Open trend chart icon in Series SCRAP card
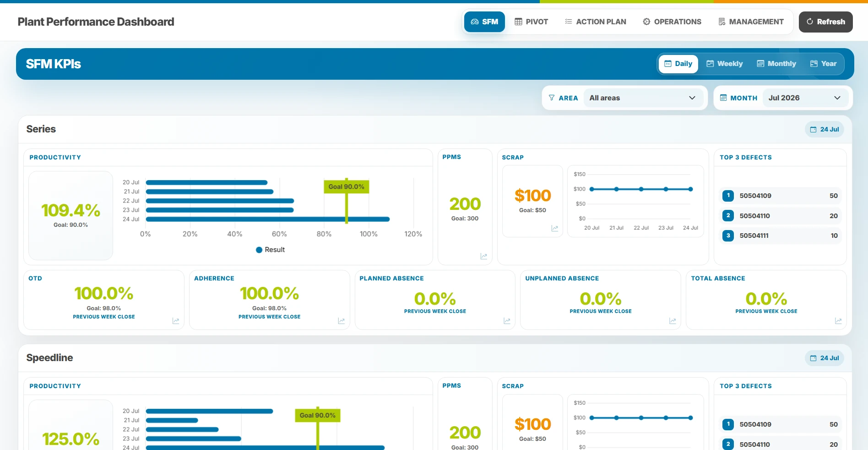The image size is (868, 450). [x=554, y=228]
